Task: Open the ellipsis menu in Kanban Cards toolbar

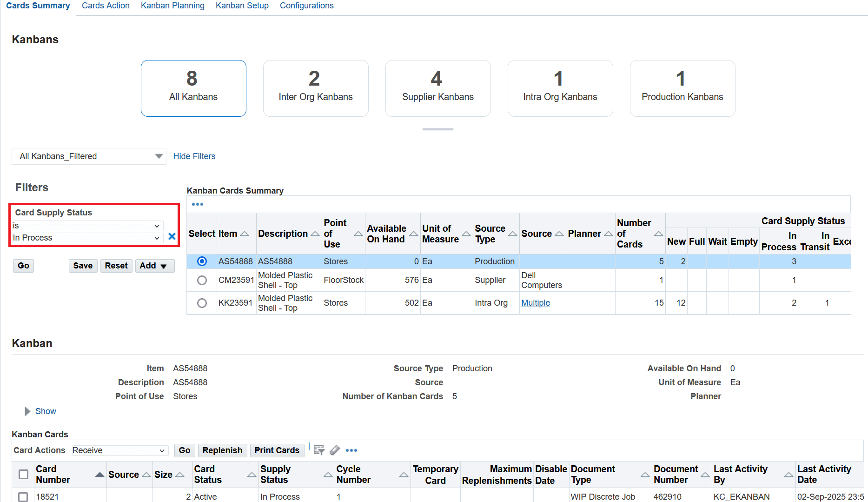Action: tap(351, 450)
